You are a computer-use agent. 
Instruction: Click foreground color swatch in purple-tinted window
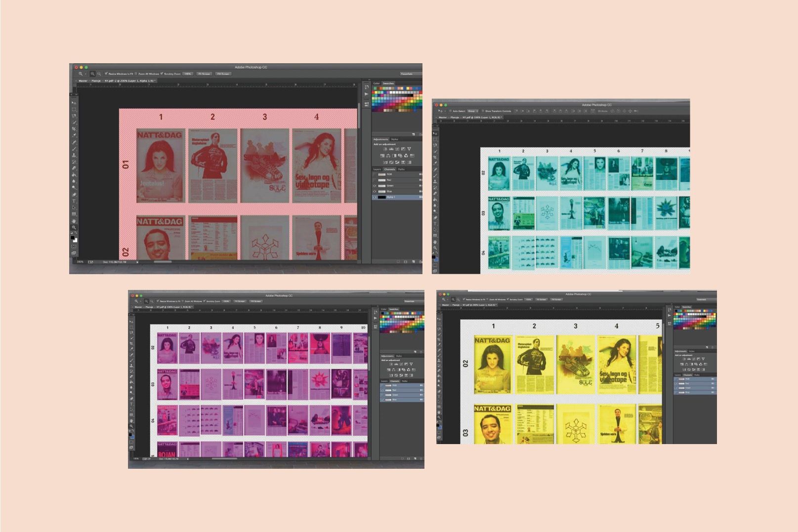pos(130,434)
